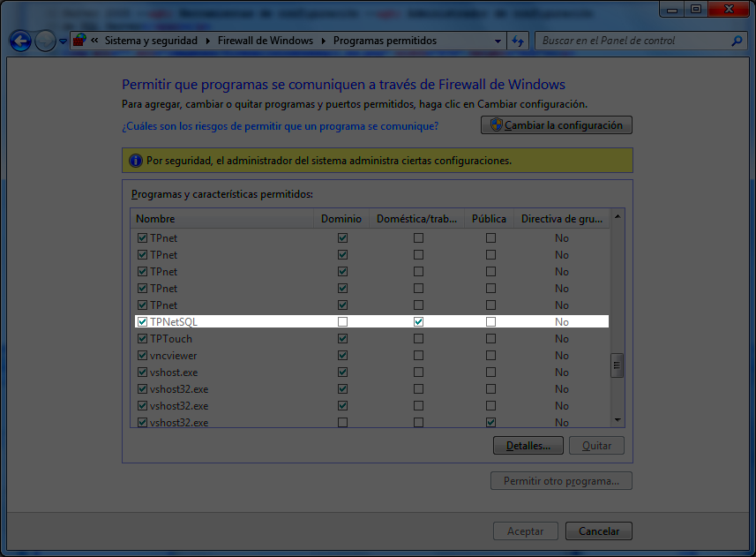This screenshot has width=756, height=557.
Task: Click the 'No' group policy value for TPTouch
Action: (562, 339)
